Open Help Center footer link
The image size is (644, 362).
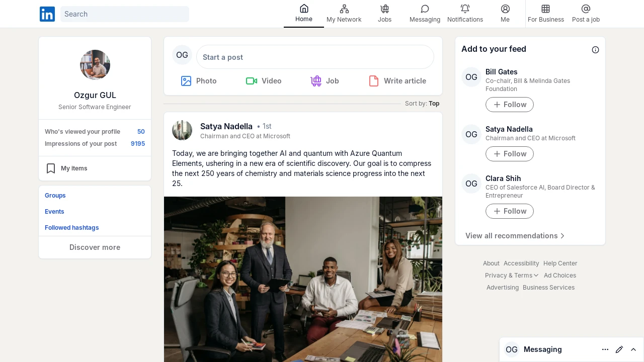[x=560, y=263]
